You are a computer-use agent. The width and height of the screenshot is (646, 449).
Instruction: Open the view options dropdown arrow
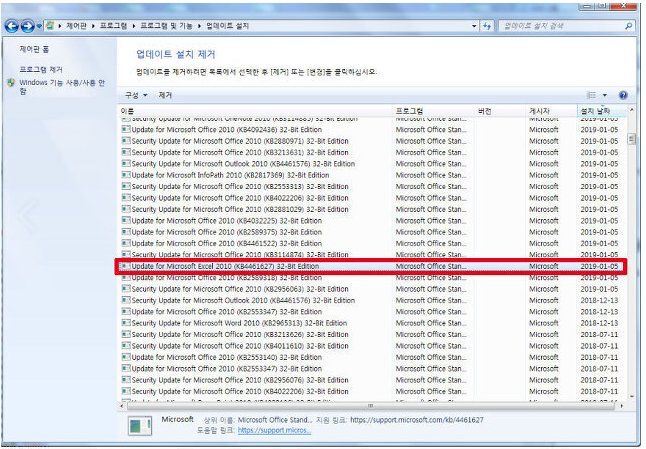tap(605, 95)
